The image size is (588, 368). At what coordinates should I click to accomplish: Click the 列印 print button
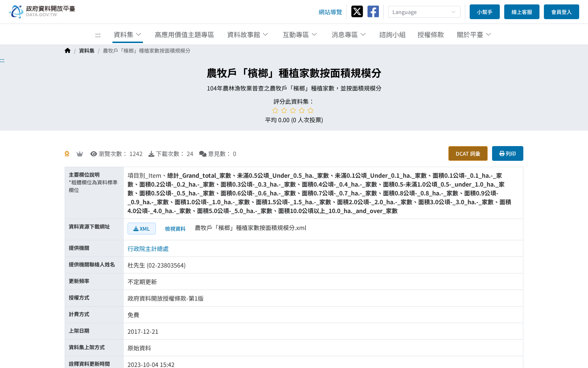pos(508,153)
